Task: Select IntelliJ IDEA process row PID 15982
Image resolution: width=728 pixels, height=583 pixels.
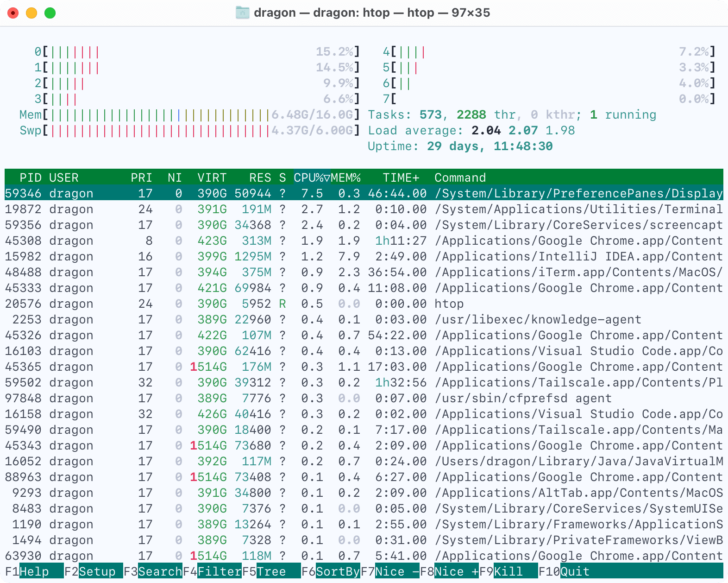Action: coord(364,256)
